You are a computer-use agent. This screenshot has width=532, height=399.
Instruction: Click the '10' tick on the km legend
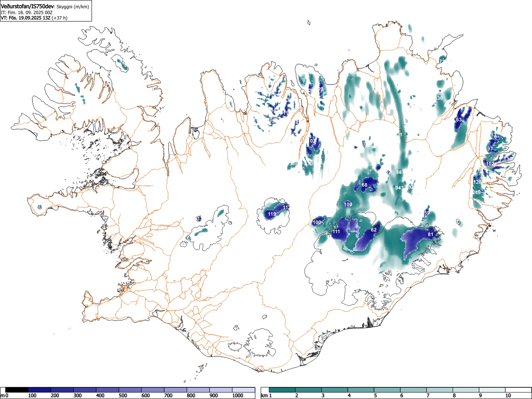[507, 396]
